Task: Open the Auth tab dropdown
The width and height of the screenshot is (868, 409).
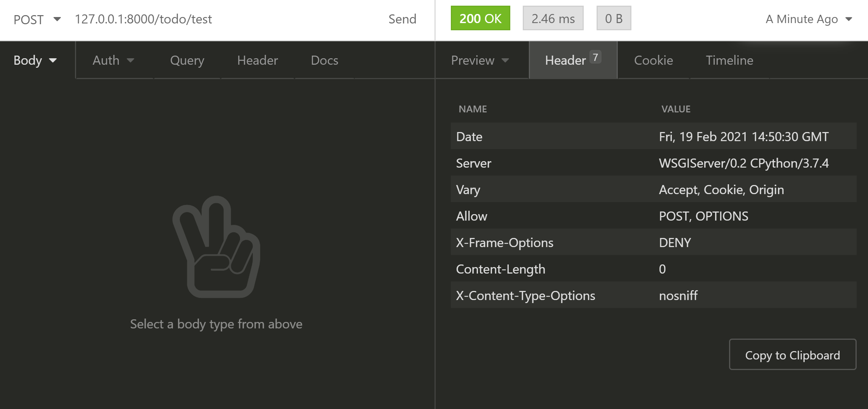Action: 113,61
